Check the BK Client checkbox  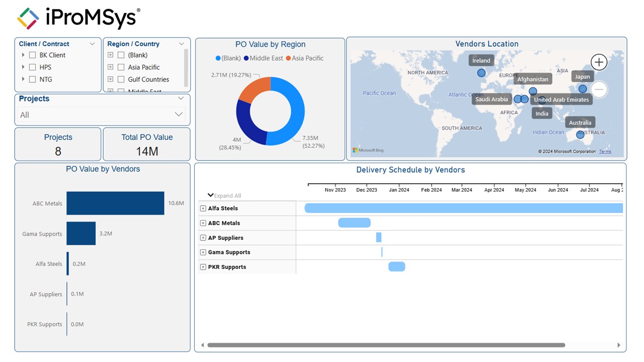click(33, 55)
